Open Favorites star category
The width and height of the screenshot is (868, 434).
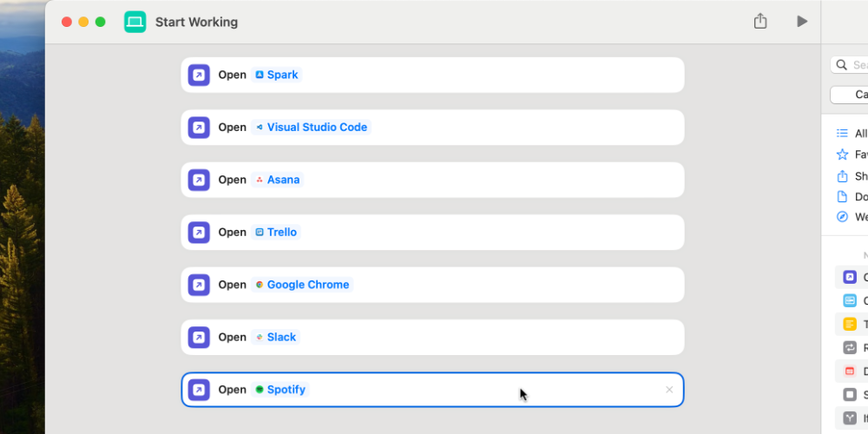(842, 155)
